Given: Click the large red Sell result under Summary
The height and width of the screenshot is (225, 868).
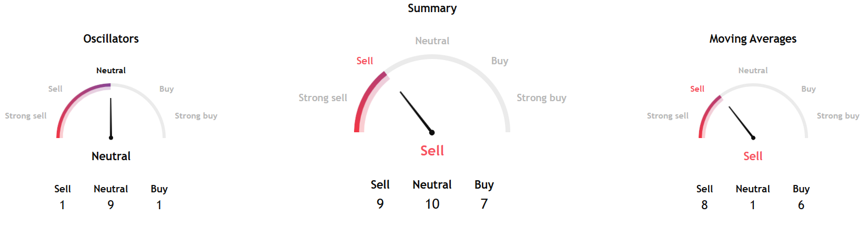Looking at the screenshot, I should (x=432, y=151).
